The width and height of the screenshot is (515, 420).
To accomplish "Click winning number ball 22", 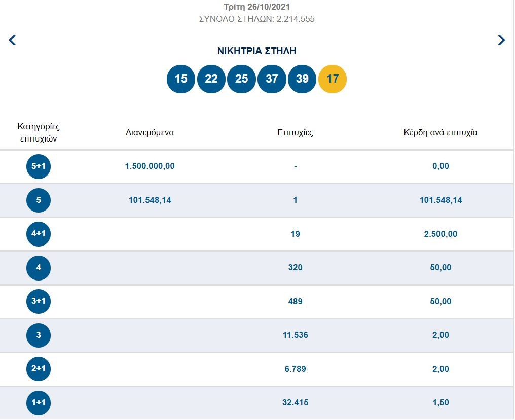I will [x=211, y=79].
